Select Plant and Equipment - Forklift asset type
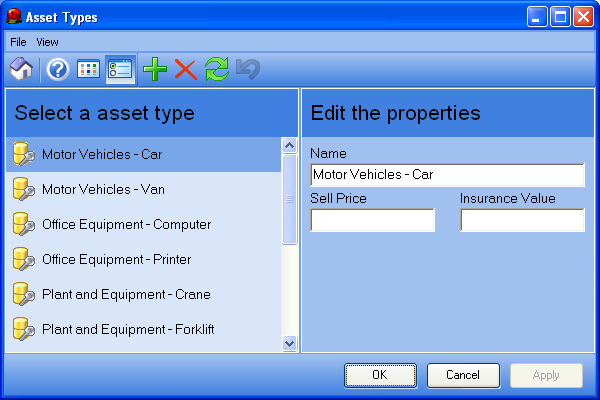 [143, 329]
